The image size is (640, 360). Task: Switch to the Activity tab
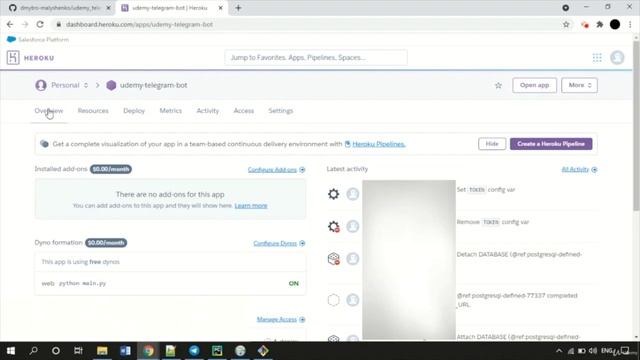(208, 111)
